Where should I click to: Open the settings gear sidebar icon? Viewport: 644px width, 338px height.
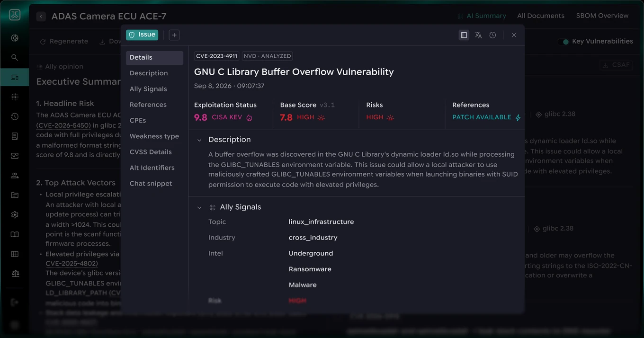pyautogui.click(x=15, y=215)
